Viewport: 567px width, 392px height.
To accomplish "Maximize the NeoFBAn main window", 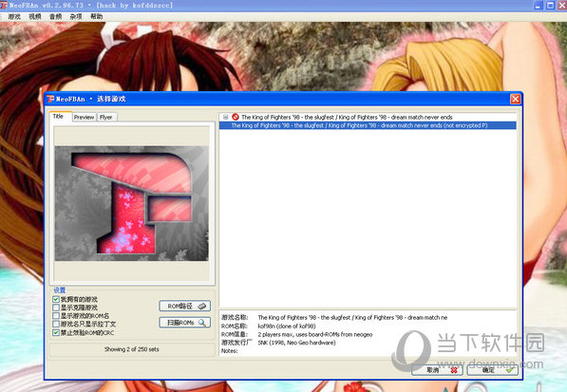I will [x=550, y=6].
